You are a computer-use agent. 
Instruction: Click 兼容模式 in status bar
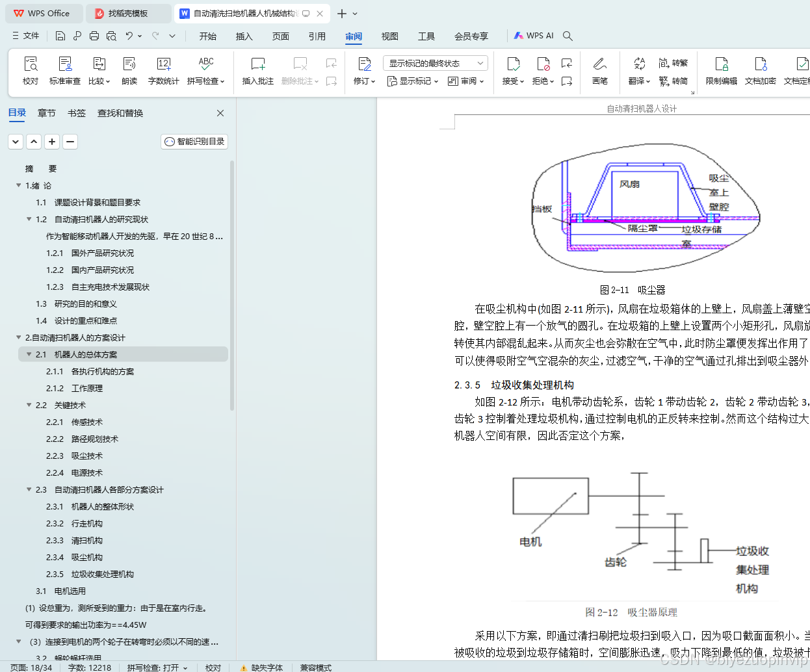click(316, 667)
